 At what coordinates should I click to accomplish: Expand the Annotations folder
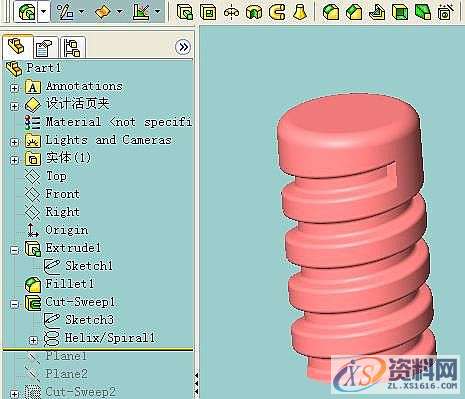coord(14,88)
